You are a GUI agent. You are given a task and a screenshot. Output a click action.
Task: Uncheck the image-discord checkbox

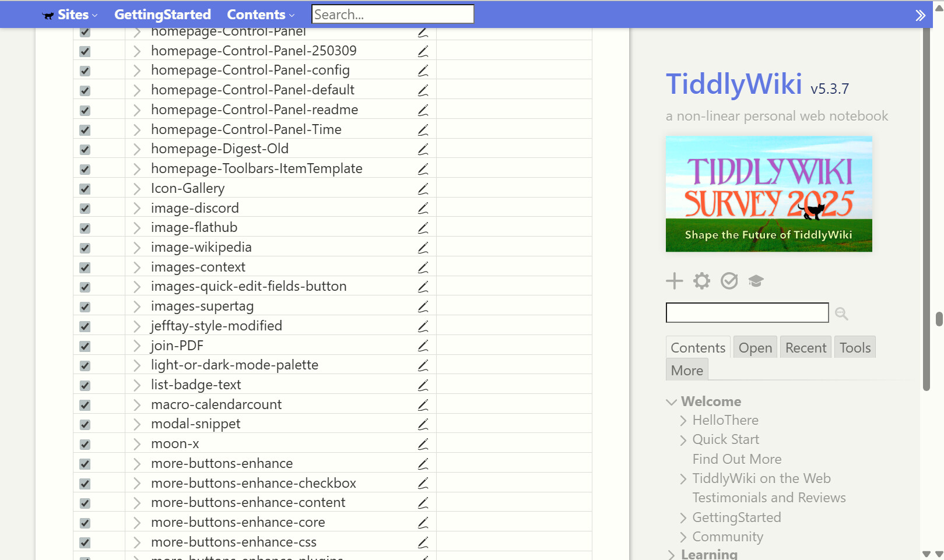click(85, 209)
